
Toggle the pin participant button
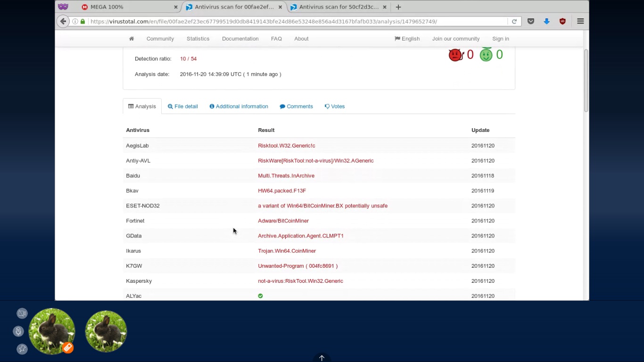tap(22, 349)
